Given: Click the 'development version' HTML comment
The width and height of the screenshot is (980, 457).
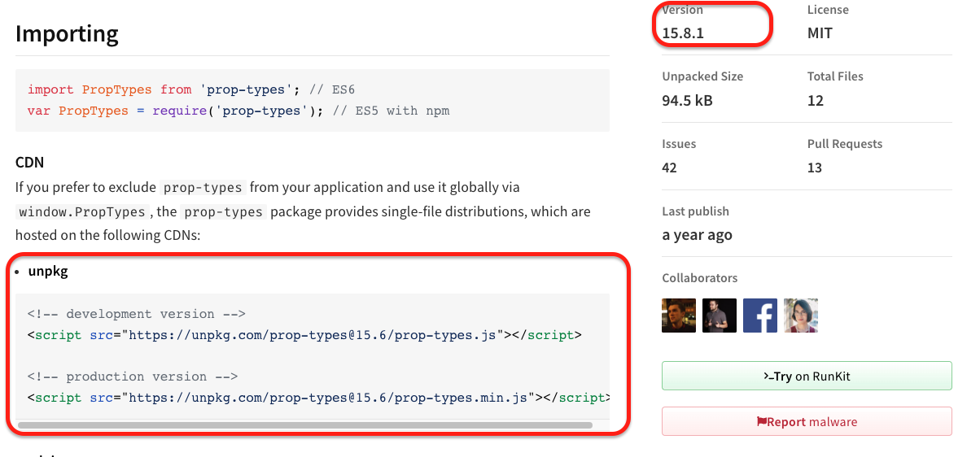Looking at the screenshot, I should 137,314.
